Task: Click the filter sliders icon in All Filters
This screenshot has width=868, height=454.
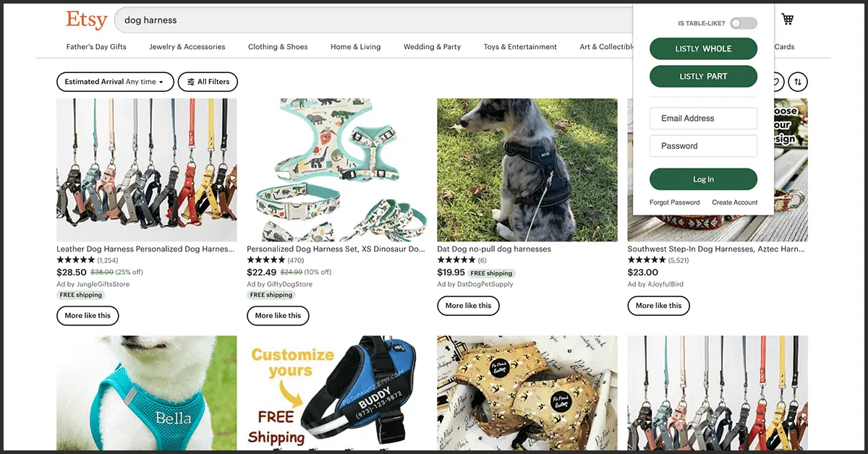Action: click(191, 82)
